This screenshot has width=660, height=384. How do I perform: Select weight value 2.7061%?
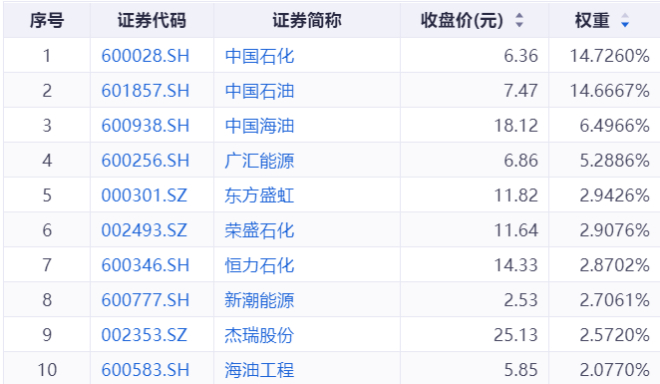tap(615, 300)
